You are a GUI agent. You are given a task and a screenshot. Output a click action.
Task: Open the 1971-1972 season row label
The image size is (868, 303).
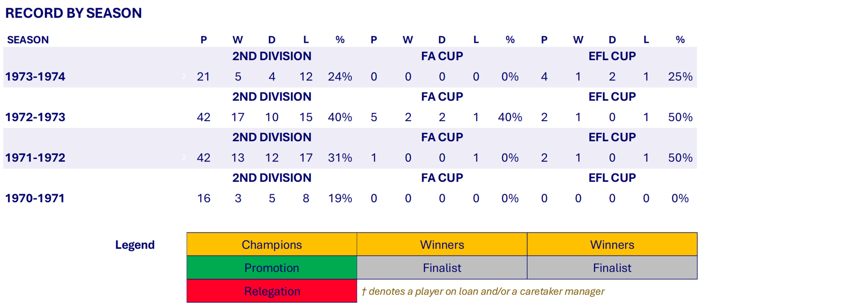pos(35,158)
